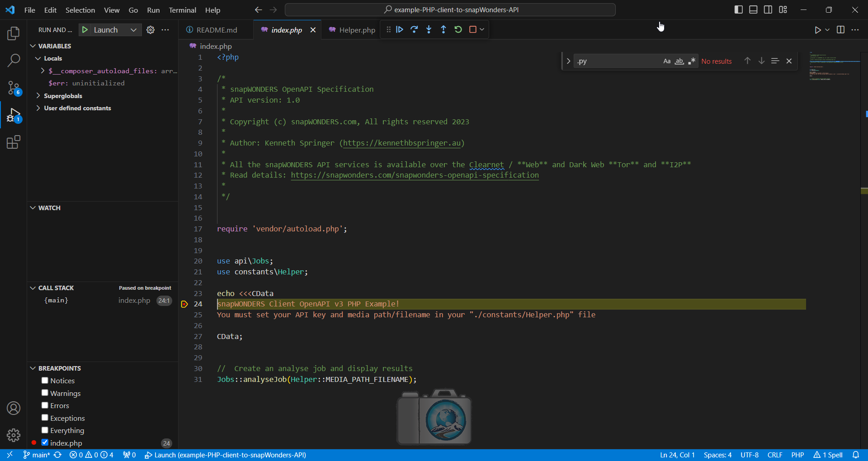Screen dimensions: 868x461
Task: Enable the Exceptions breakpoint checkbox
Action: 45,418
